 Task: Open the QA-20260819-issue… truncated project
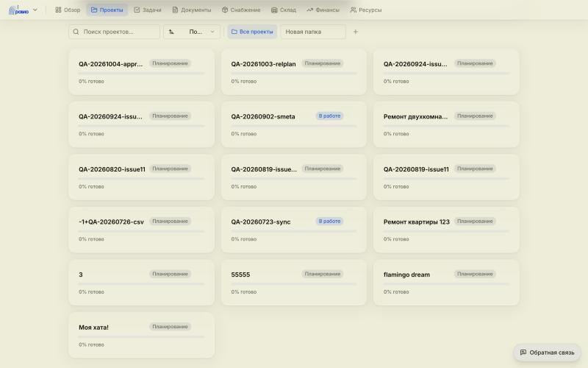294,177
